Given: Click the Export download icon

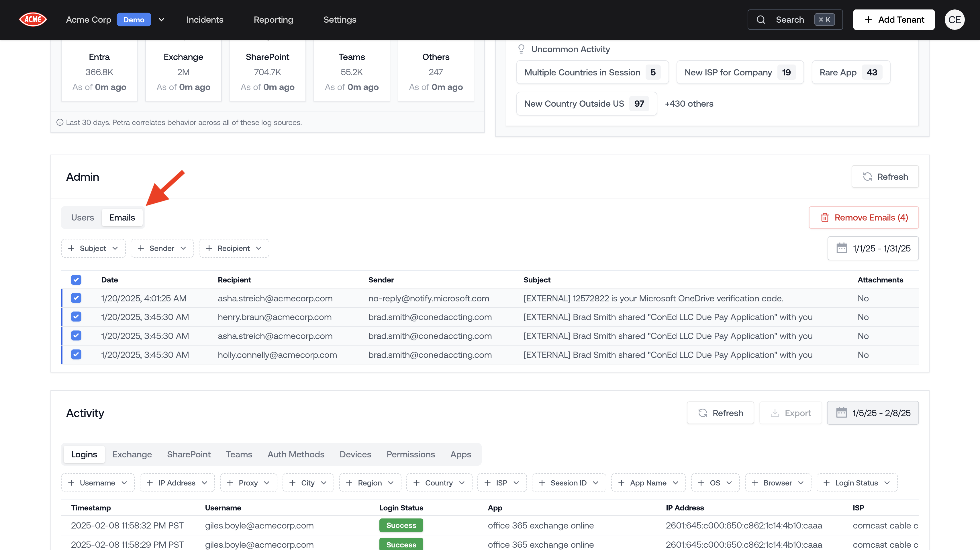Looking at the screenshot, I should click(x=775, y=413).
